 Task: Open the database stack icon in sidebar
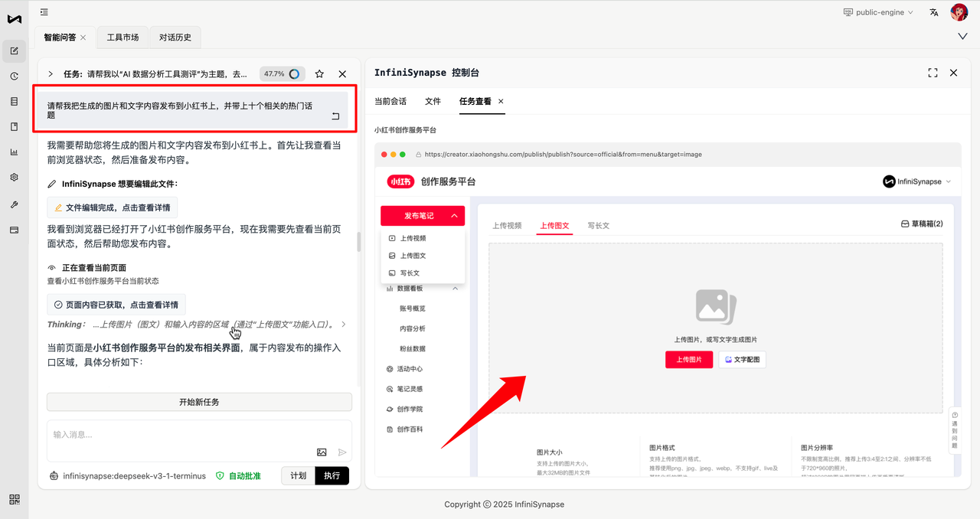pyautogui.click(x=14, y=101)
